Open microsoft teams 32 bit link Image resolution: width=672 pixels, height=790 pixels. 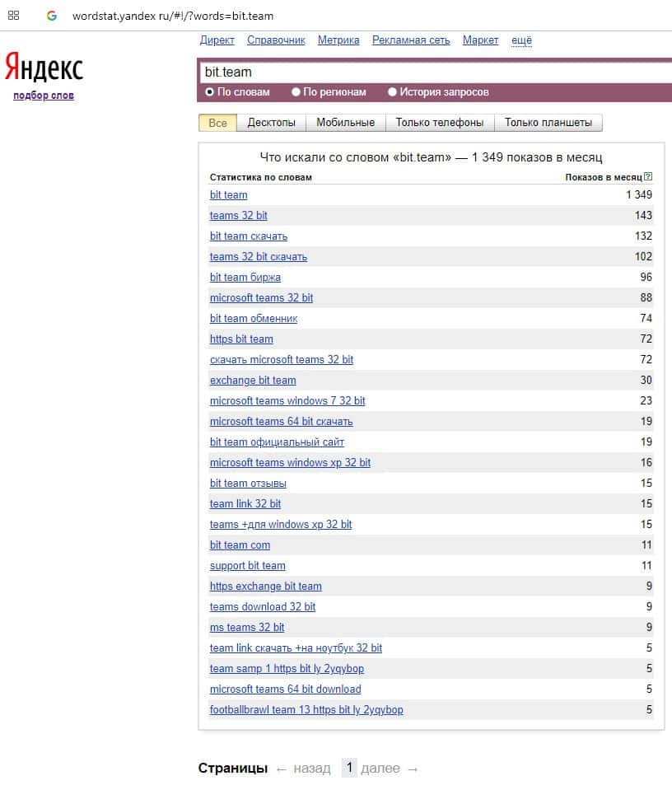point(261,297)
